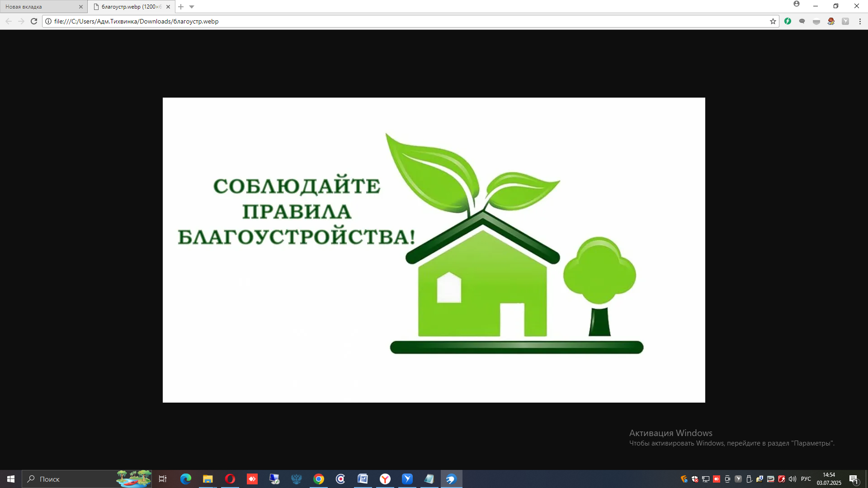Open the green lightning bolt extension
868x488 pixels.
[788, 21]
